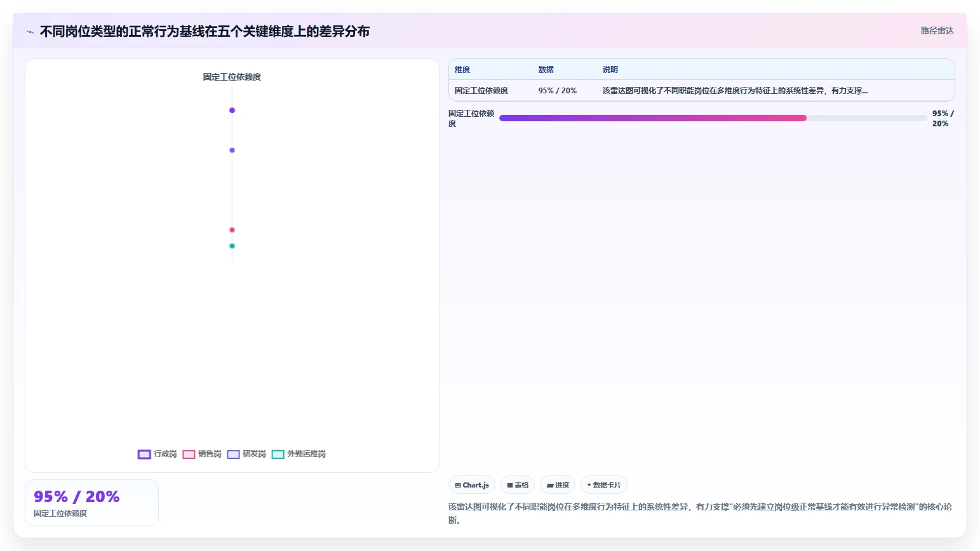
Task: Toggle the 行政岗 legend swatch
Action: click(144, 455)
